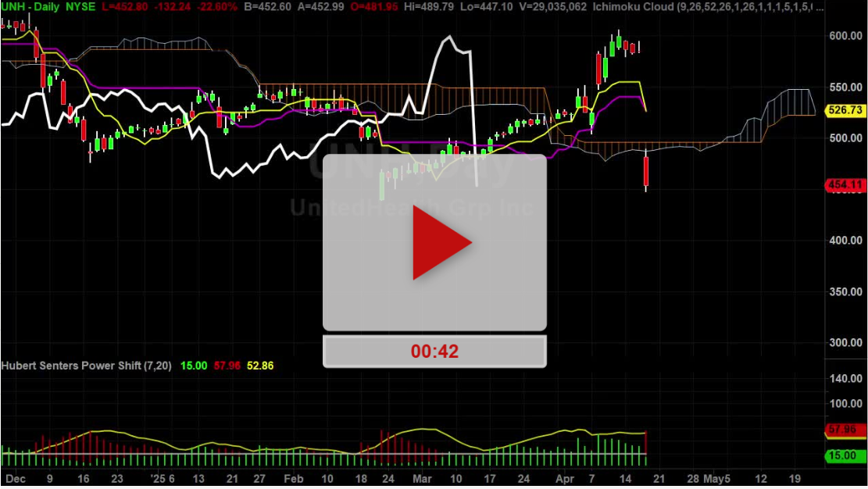This screenshot has height=489, width=868.
Task: Select the 350.00 price axis label
Action: pos(845,292)
